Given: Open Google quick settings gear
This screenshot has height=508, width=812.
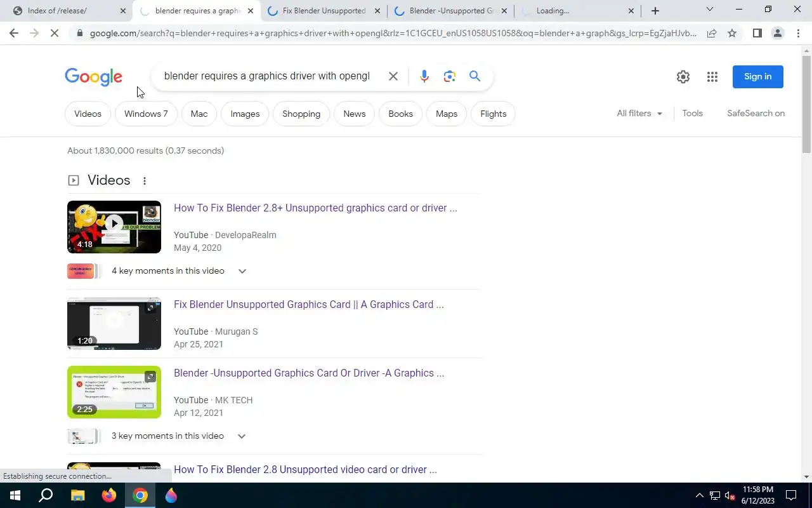Looking at the screenshot, I should pos(683,77).
